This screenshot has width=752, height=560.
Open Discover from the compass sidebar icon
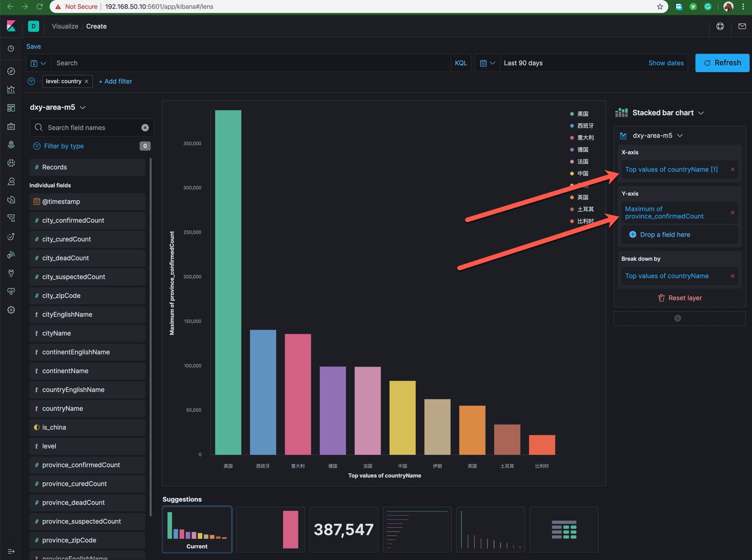pos(11,71)
